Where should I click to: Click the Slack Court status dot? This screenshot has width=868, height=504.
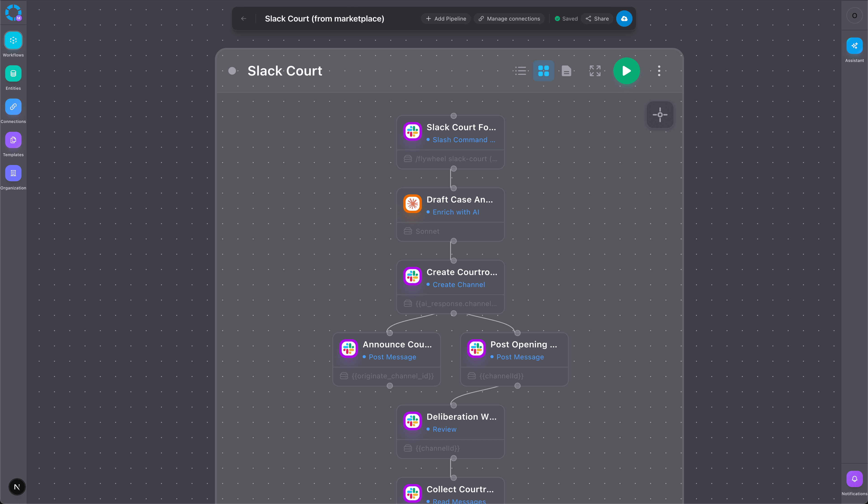coord(232,71)
